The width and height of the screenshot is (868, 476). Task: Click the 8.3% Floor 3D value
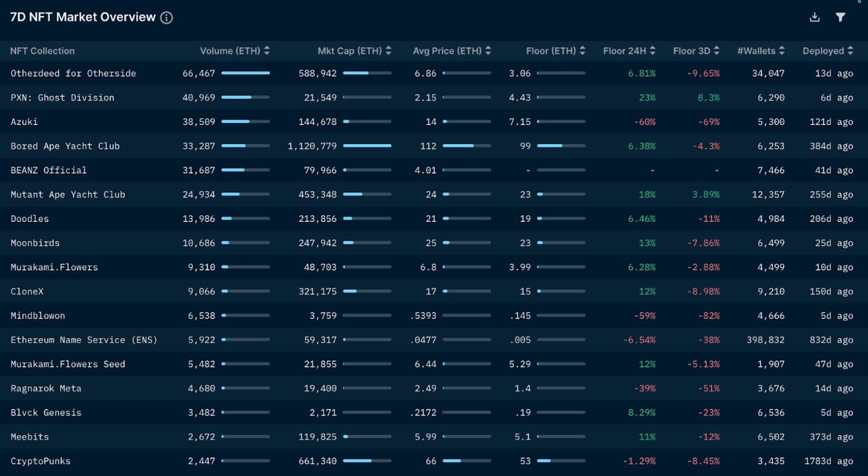[x=709, y=97]
